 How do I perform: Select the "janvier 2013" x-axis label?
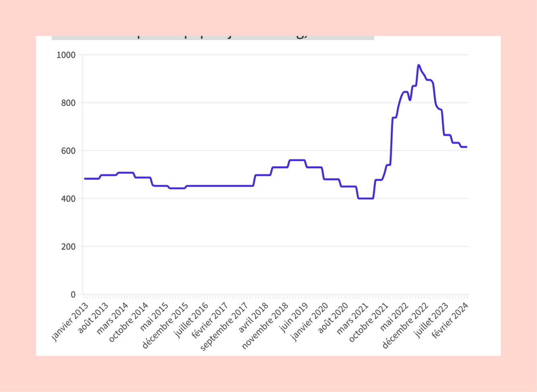pyautogui.click(x=69, y=322)
